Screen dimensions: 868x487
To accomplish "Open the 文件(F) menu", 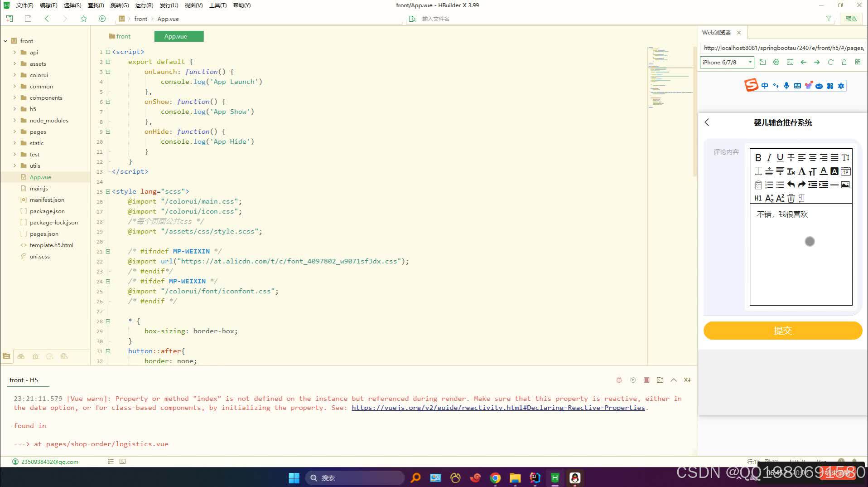I will pos(24,5).
